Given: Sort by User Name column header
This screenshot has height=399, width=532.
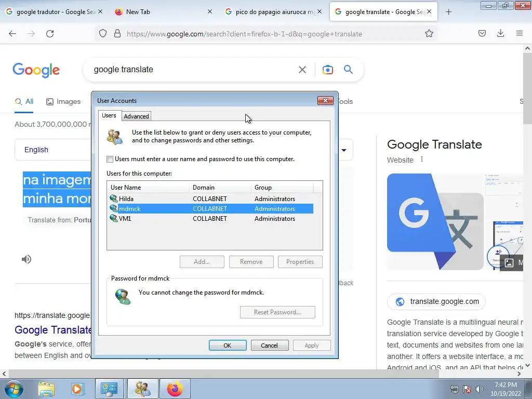Looking at the screenshot, I should point(148,187).
